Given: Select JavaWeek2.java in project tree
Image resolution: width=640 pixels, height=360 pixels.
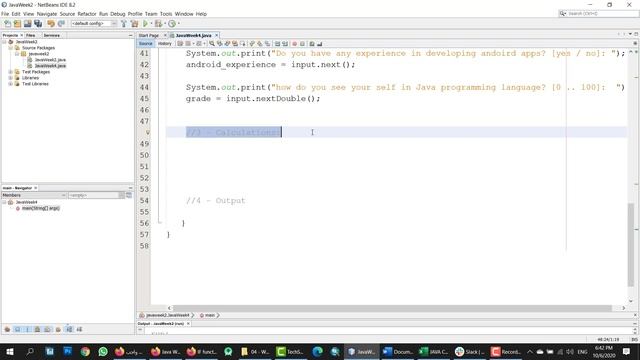Looking at the screenshot, I should point(50,60).
